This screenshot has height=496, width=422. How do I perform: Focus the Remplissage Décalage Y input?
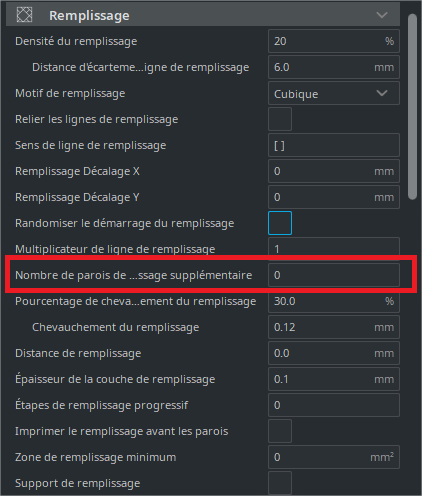click(x=334, y=197)
